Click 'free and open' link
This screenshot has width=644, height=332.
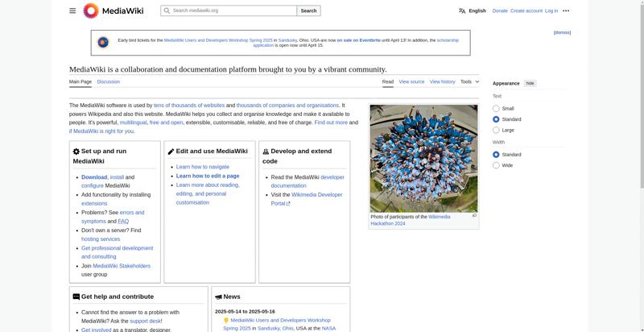coord(166,122)
